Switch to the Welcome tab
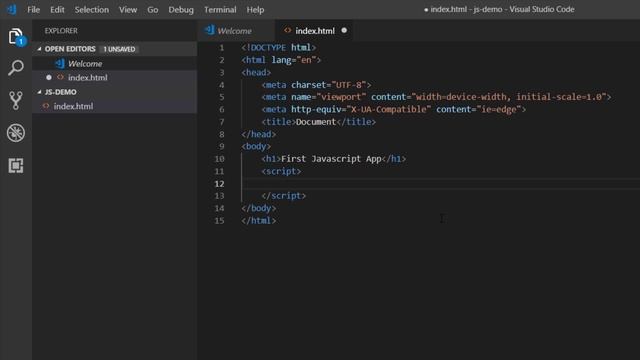 pos(236,31)
